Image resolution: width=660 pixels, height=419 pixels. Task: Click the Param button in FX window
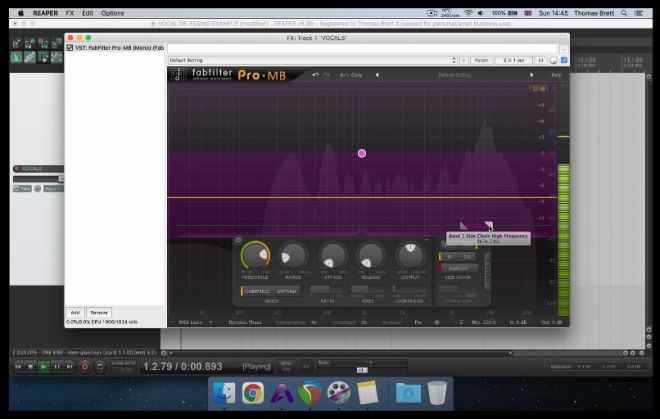click(x=481, y=60)
